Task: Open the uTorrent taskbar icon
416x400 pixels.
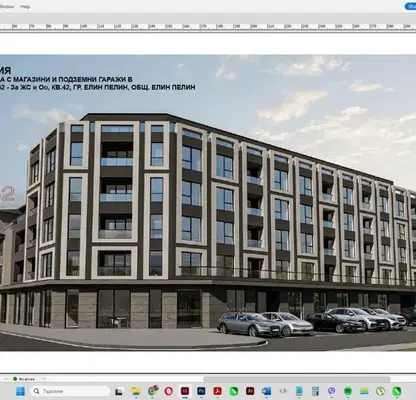Action: pos(381,391)
